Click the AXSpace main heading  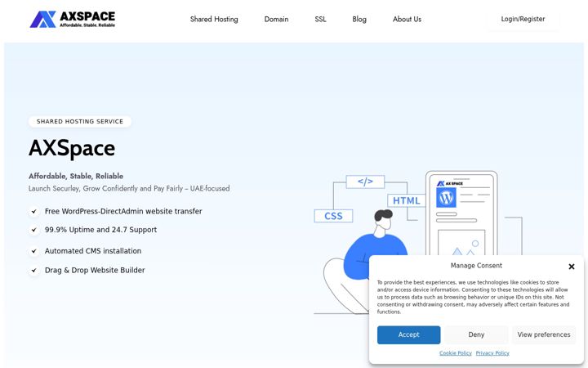click(72, 148)
